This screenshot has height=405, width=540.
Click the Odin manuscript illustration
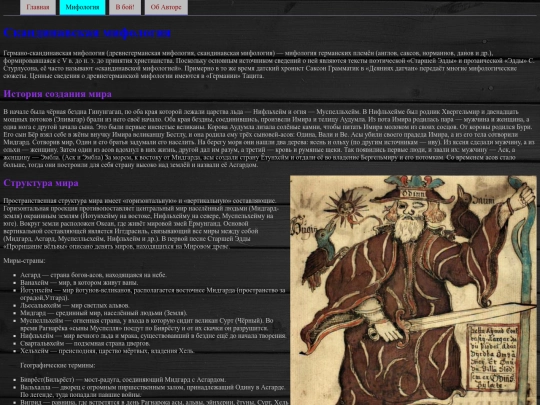413,290
